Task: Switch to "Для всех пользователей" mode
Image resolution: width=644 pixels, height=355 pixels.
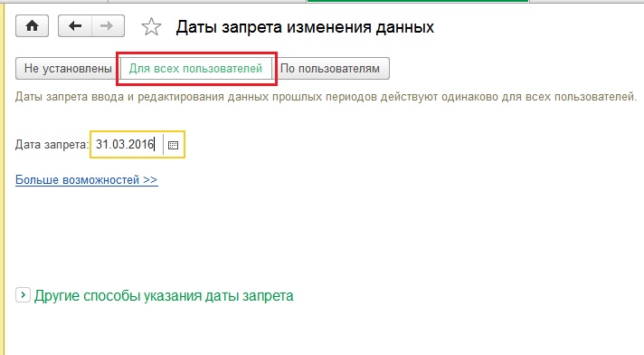Action: (x=196, y=68)
